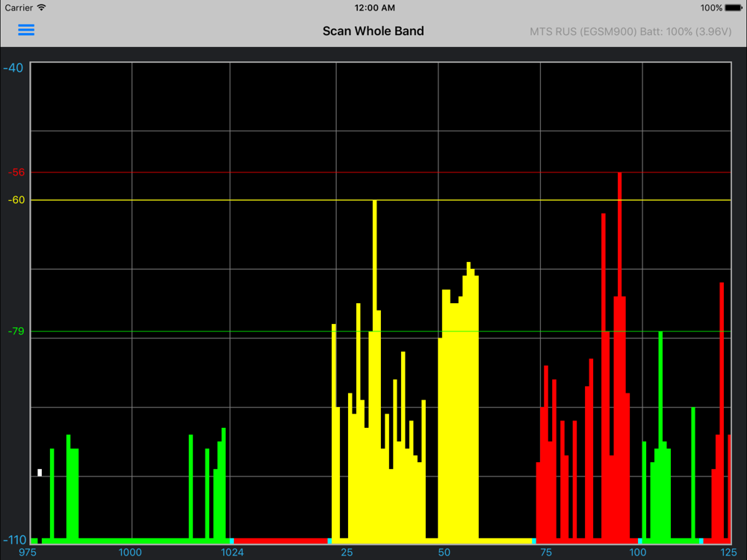Tap the tall green bar reaching -79
The image size is (747, 560).
point(660,436)
